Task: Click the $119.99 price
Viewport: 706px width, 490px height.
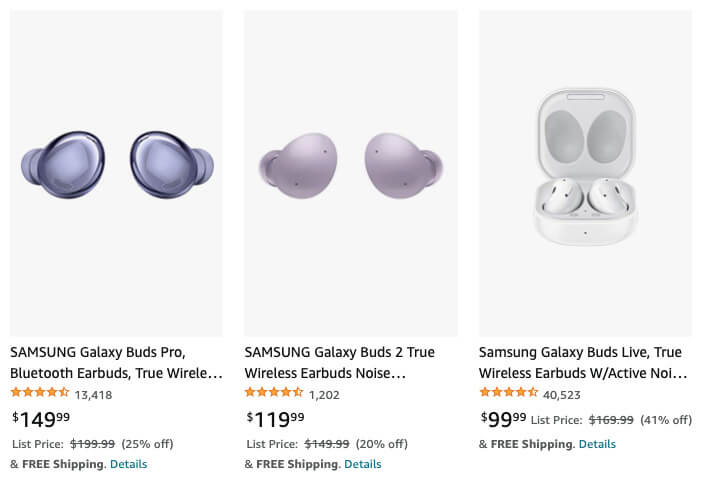Action: click(275, 419)
